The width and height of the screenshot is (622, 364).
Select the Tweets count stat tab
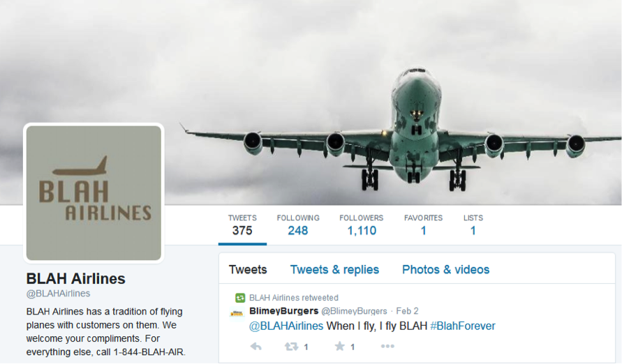[x=242, y=225]
